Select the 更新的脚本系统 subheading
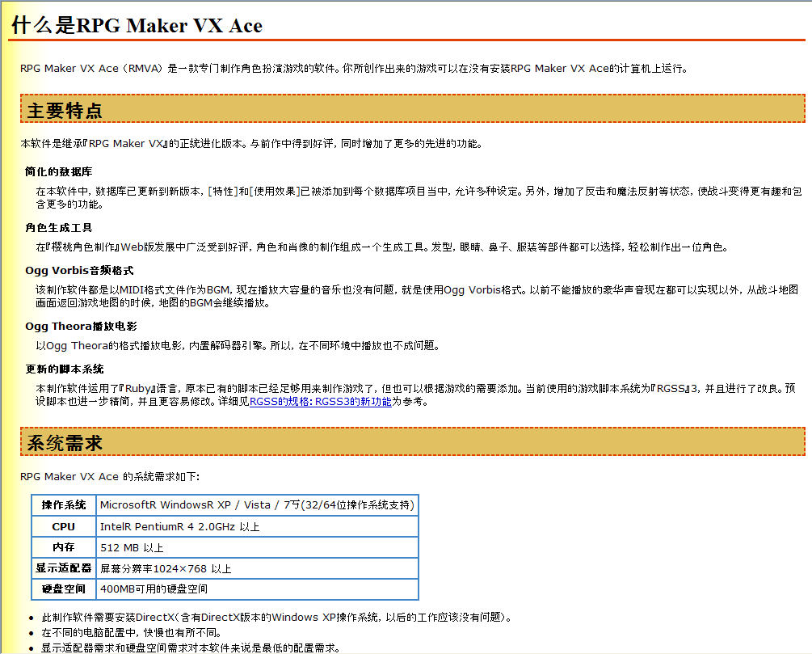This screenshot has width=812, height=654. tap(64, 369)
